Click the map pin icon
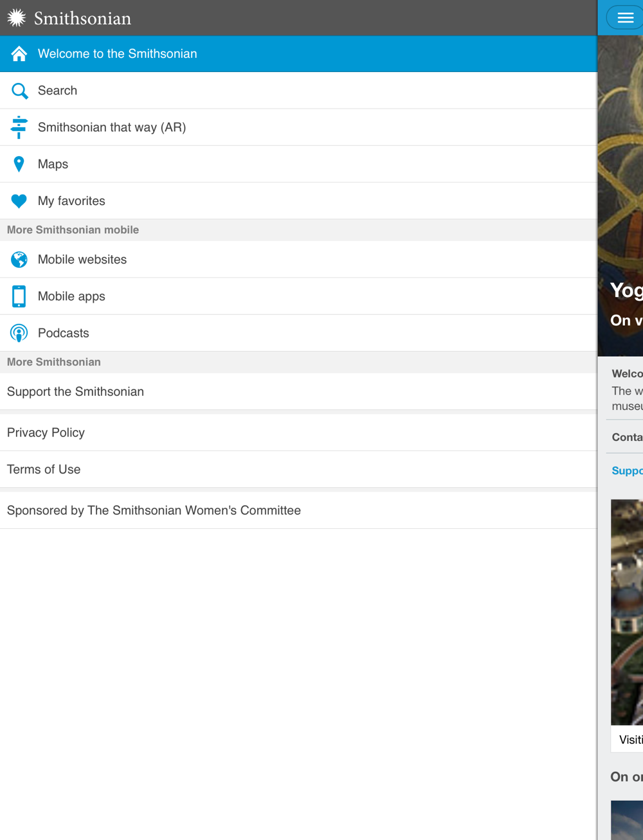Image resolution: width=643 pixels, height=840 pixels. [x=19, y=164]
